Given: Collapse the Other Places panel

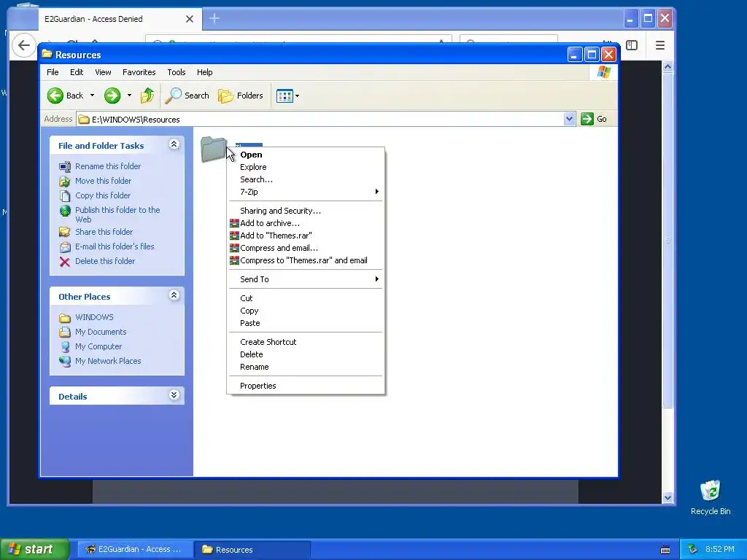Looking at the screenshot, I should [174, 295].
